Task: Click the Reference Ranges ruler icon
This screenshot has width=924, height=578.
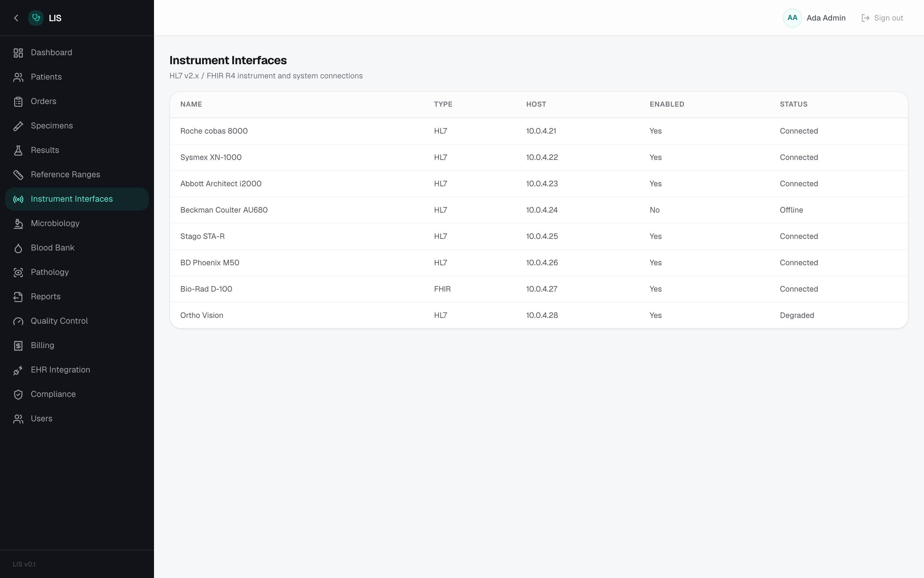Action: (x=18, y=175)
